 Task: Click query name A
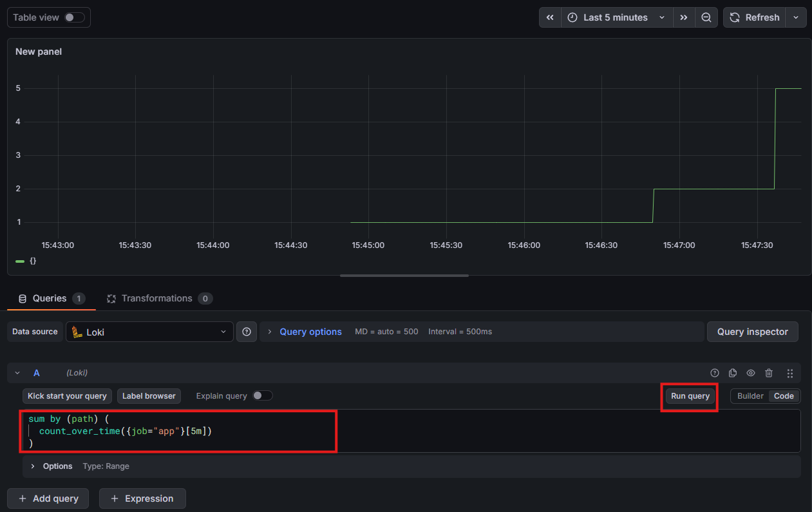tap(37, 373)
